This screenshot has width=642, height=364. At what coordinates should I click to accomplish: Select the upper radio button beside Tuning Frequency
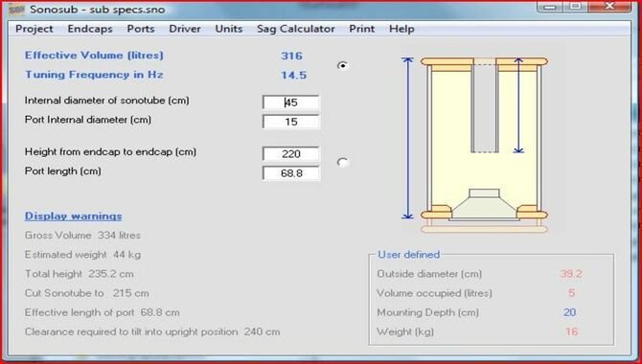coord(343,65)
